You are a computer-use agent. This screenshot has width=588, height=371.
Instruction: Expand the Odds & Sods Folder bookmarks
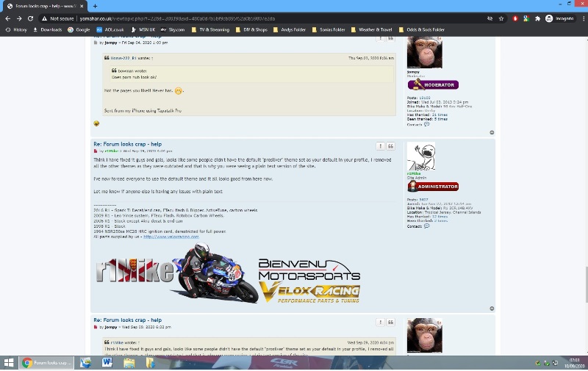coord(421,29)
